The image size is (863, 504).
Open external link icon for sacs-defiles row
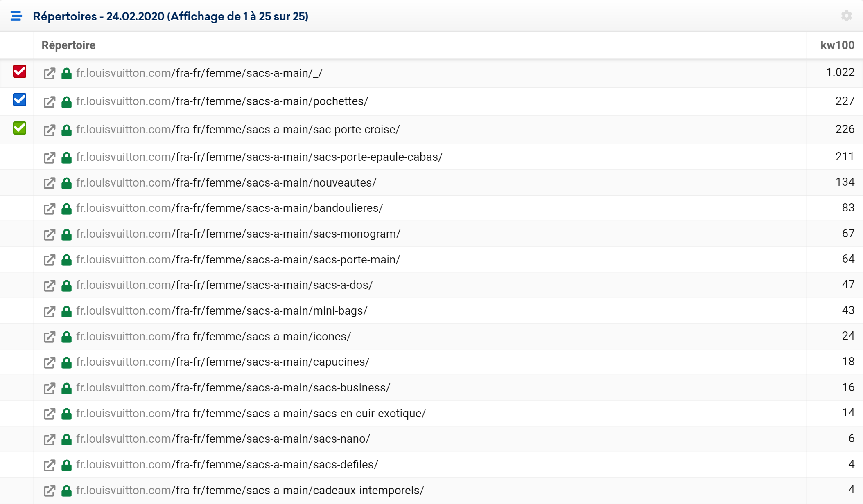click(50, 465)
